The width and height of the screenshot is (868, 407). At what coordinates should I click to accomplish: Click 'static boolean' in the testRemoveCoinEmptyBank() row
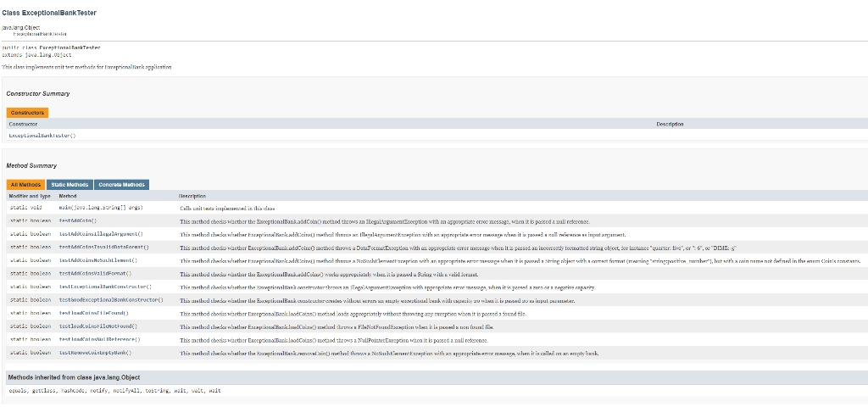30,352
